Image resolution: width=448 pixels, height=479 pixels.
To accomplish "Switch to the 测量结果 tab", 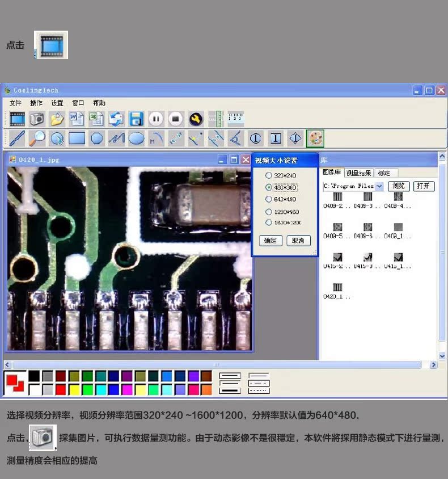I will [x=358, y=173].
